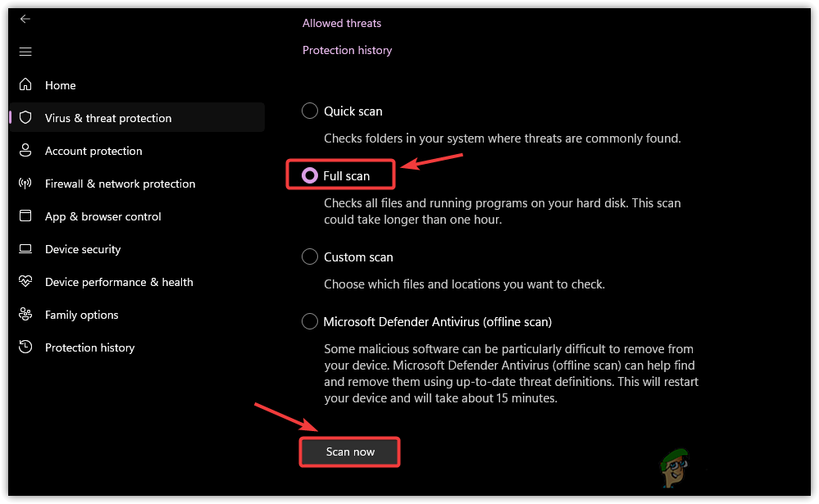
Task: Click the Device performance heart icon
Action: point(25,282)
